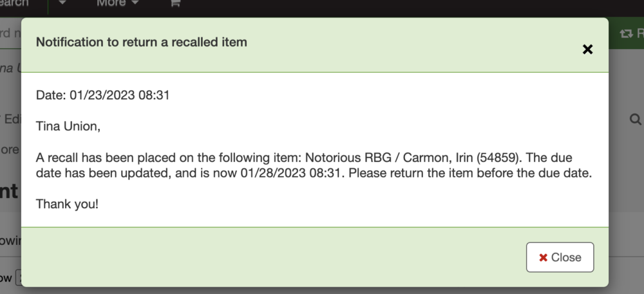
Task: Click the partially hidden input field at top left
Action: [x=10, y=34]
